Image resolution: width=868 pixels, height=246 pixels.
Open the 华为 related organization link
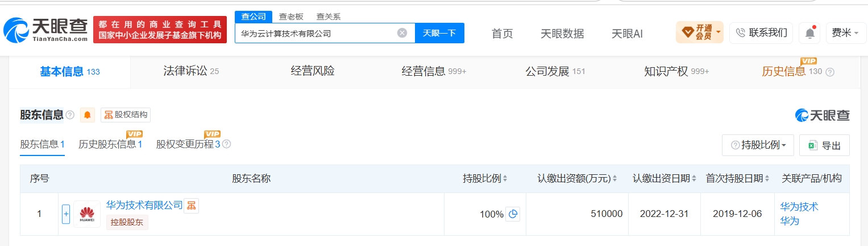[790, 220]
